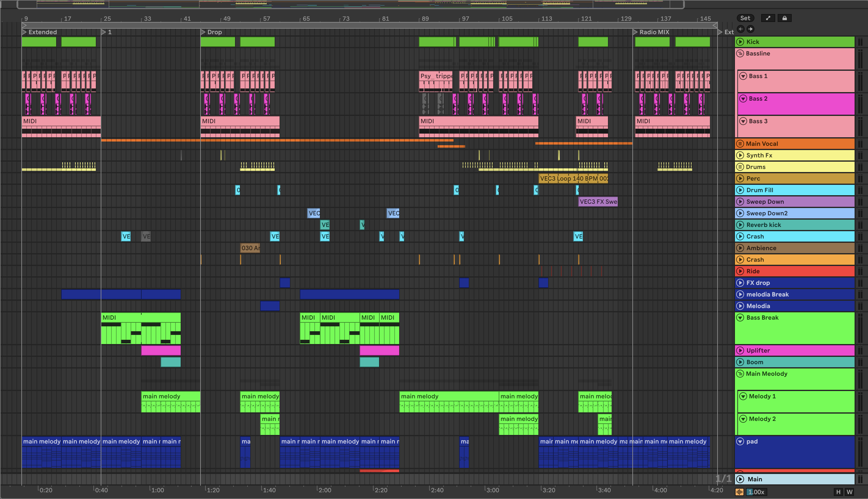
Task: Jump to previous locator arrow
Action: click(740, 29)
